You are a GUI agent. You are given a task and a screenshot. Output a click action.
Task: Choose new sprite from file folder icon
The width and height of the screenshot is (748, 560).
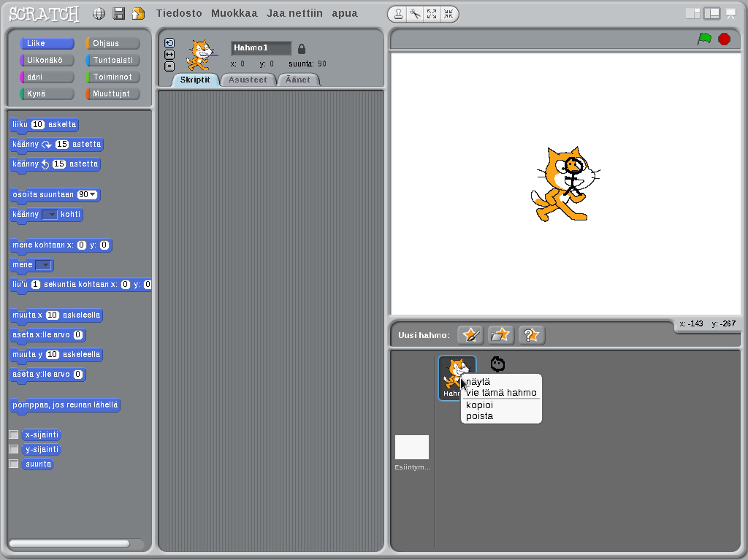pyautogui.click(x=501, y=335)
